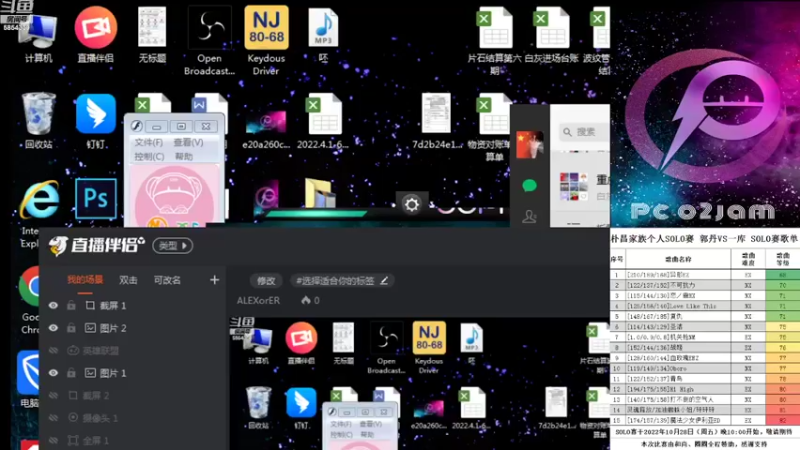Select the 截屏 2 source row
800x450 pixels.
click(133, 395)
